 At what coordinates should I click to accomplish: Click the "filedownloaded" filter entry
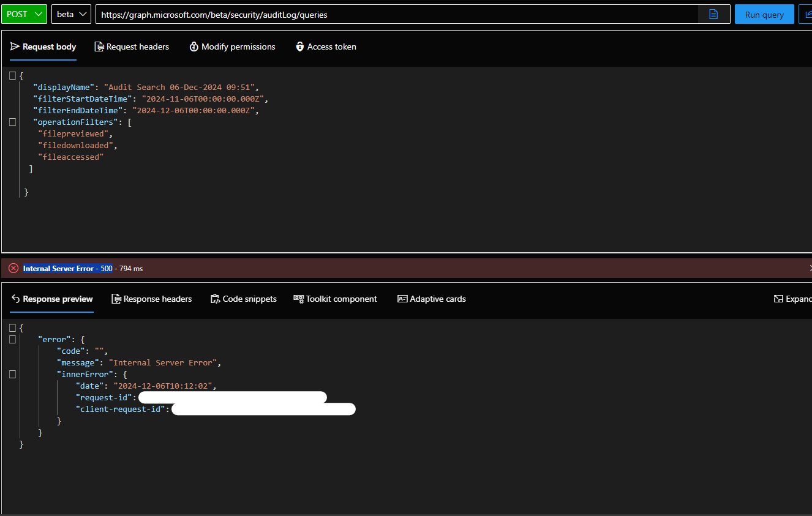[x=75, y=145]
